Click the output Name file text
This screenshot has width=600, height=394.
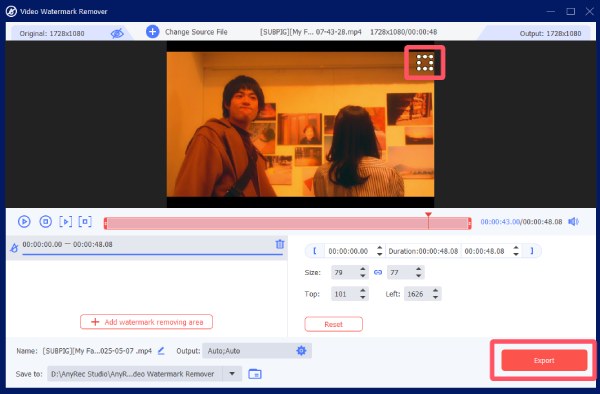[x=97, y=351]
